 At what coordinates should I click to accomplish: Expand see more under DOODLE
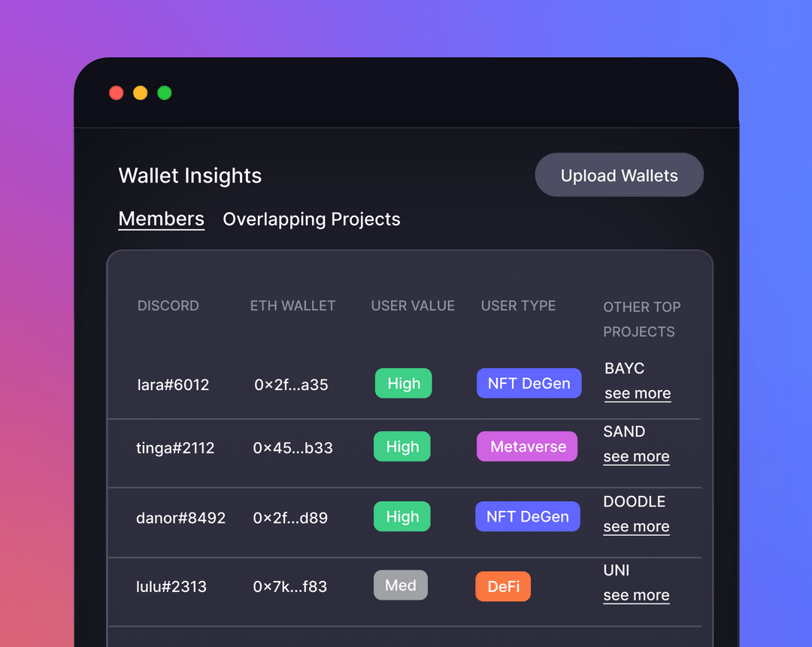[x=636, y=526]
